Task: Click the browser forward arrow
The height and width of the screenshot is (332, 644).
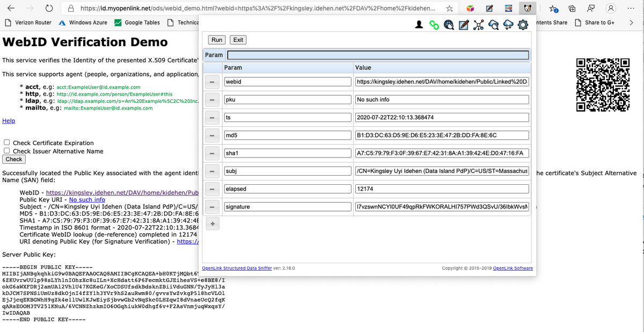Action: click(30, 9)
